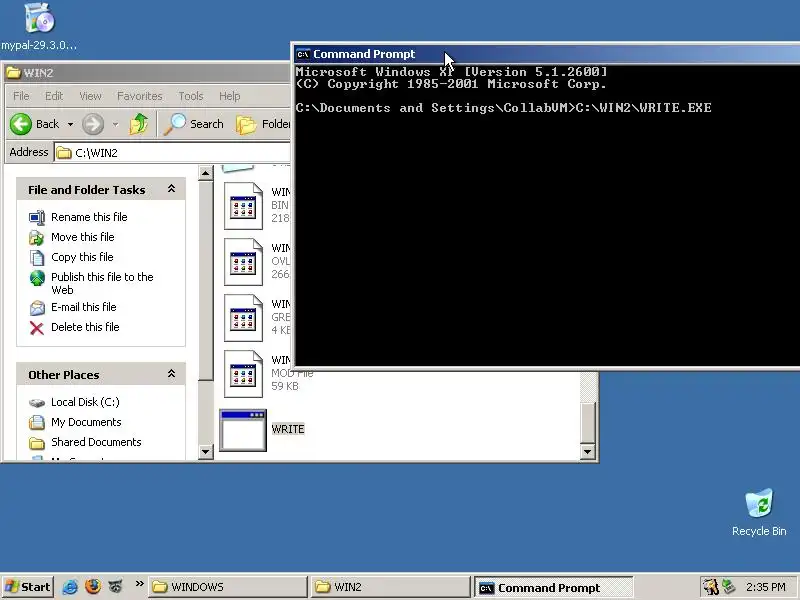Launch Internet Explorer from Quick Launch
The height and width of the screenshot is (600, 800).
coord(70,587)
